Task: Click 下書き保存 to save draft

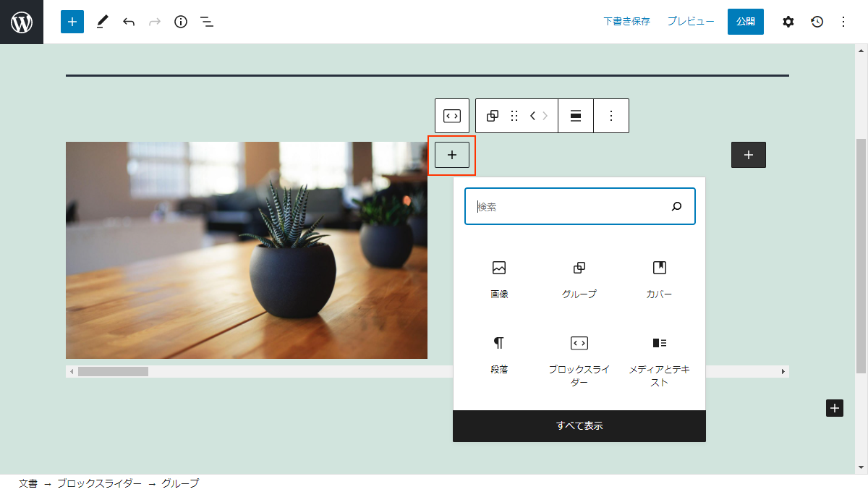Action: click(627, 22)
